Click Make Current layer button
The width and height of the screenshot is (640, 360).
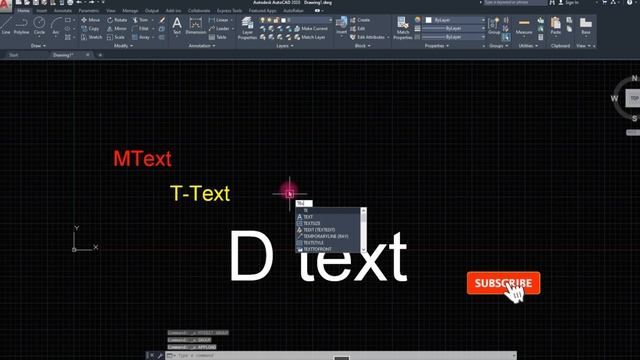(311, 29)
